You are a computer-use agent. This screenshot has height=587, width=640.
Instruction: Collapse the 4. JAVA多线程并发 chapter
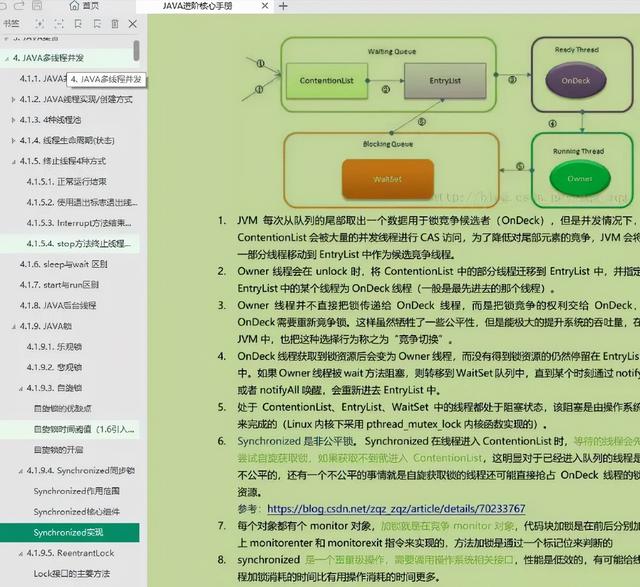(7, 59)
